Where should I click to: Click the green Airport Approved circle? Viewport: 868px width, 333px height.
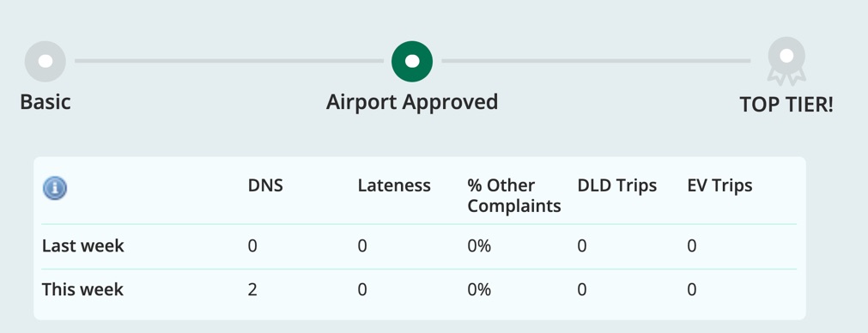[x=412, y=62]
